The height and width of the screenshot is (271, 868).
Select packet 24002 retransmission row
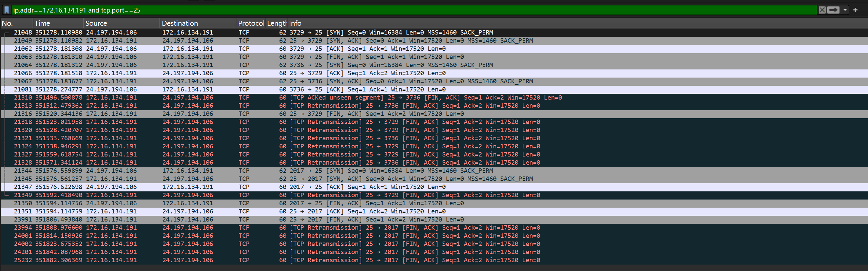[434, 244]
